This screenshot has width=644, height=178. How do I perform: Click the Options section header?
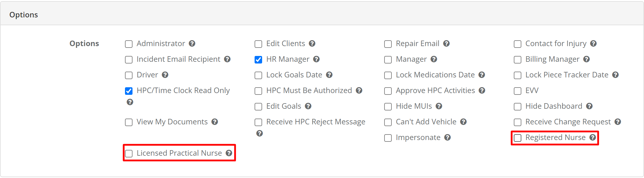click(x=24, y=14)
